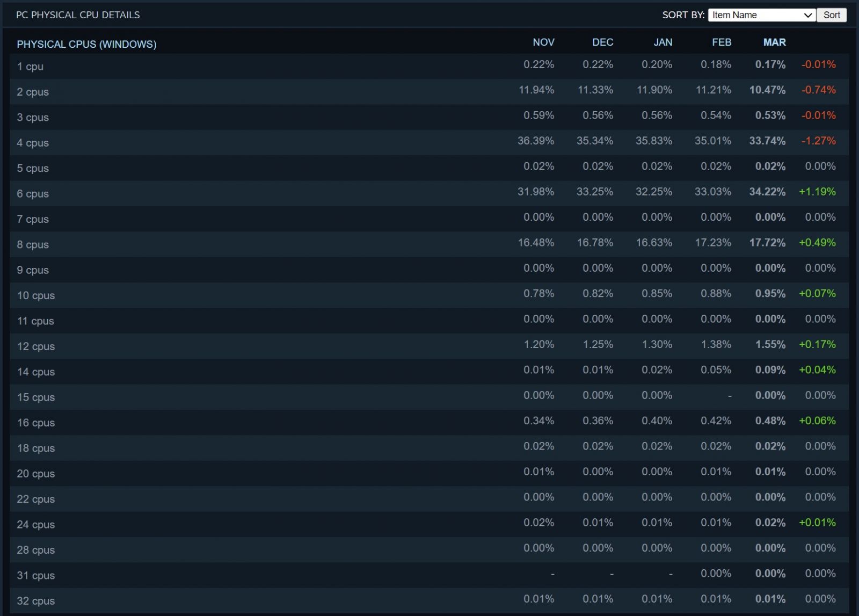Select the FEB column header
The height and width of the screenshot is (616, 859).
(721, 42)
